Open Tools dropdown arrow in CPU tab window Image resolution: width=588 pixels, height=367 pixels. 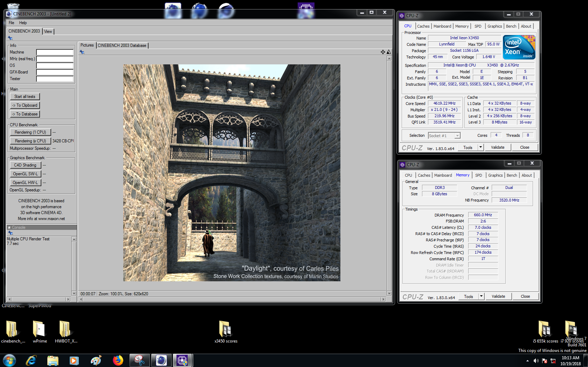(x=480, y=147)
